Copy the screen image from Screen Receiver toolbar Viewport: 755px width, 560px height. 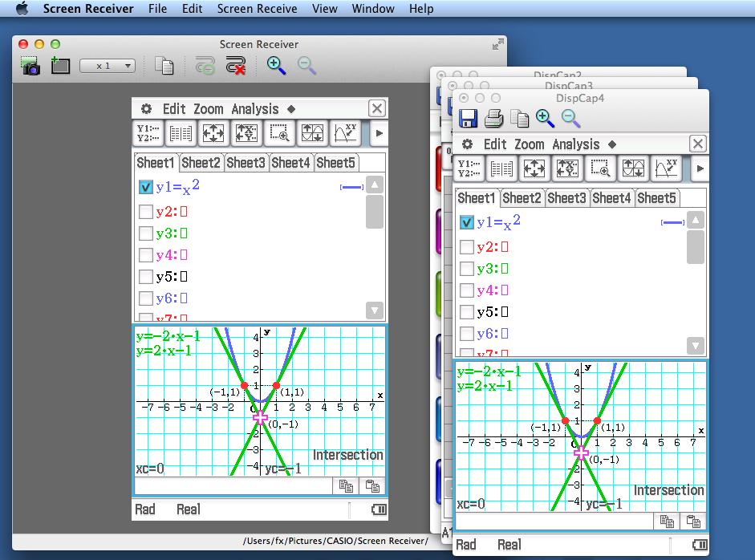(x=164, y=66)
